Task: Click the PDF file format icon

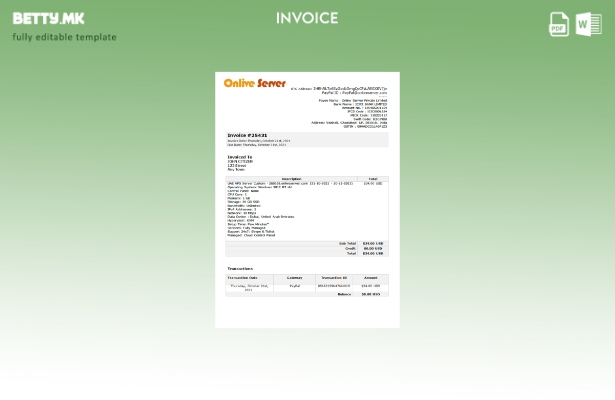Action: (x=559, y=24)
